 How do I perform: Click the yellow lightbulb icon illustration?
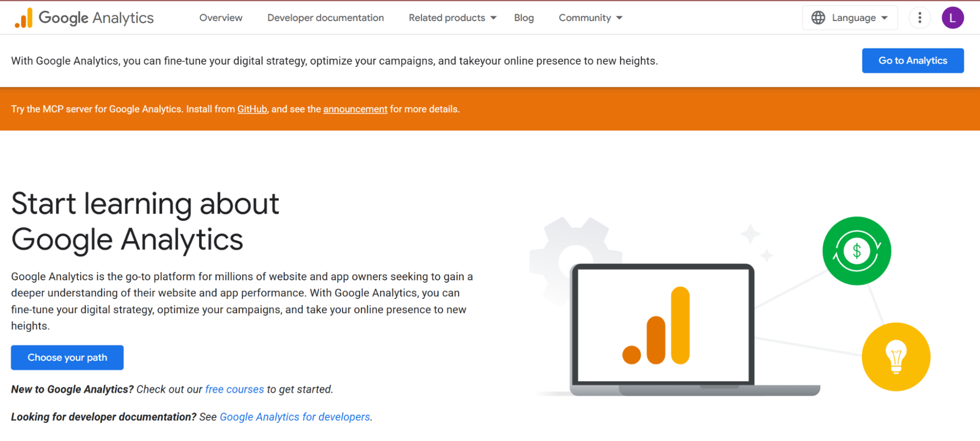pyautogui.click(x=896, y=357)
